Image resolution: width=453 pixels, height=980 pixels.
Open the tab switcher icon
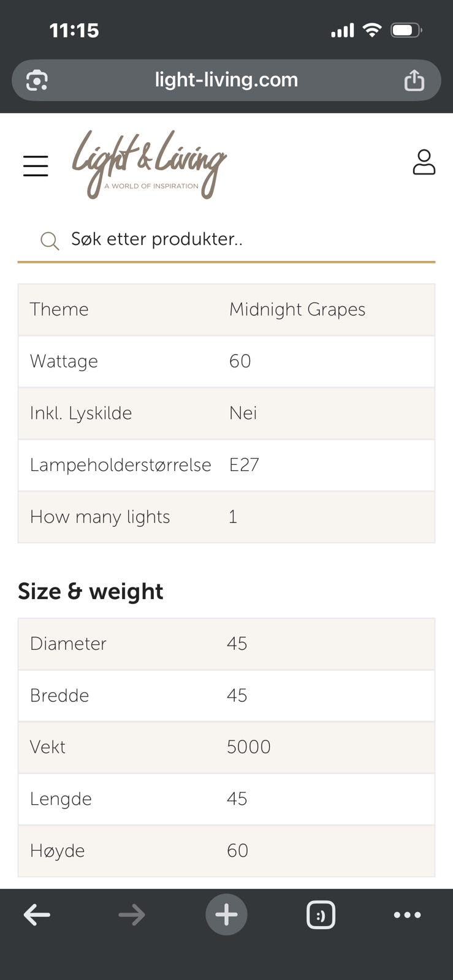click(321, 915)
